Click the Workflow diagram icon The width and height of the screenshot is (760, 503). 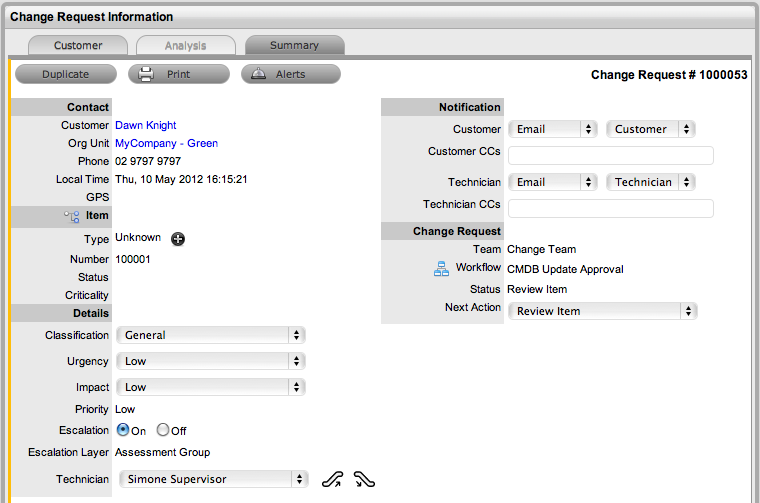click(441, 268)
